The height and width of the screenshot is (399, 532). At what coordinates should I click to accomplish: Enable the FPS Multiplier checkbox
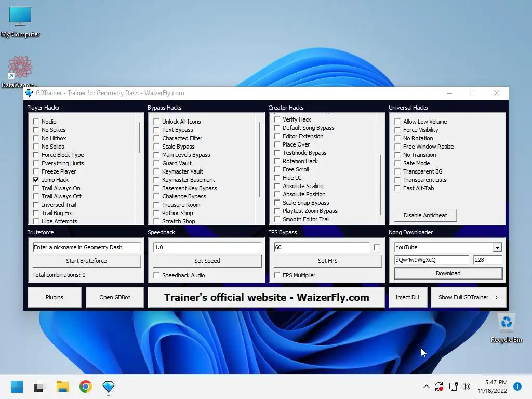click(x=277, y=275)
